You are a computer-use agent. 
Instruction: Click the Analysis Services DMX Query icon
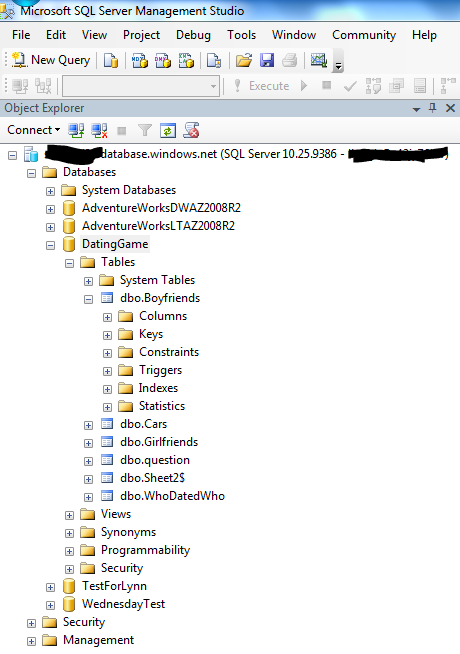point(163,60)
